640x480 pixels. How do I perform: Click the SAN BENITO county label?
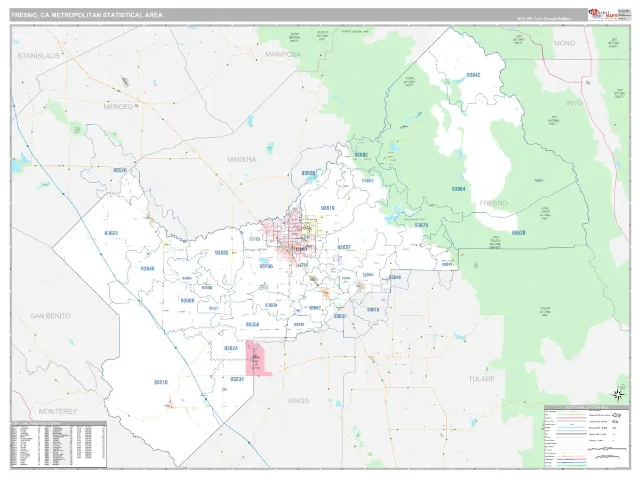(x=51, y=316)
